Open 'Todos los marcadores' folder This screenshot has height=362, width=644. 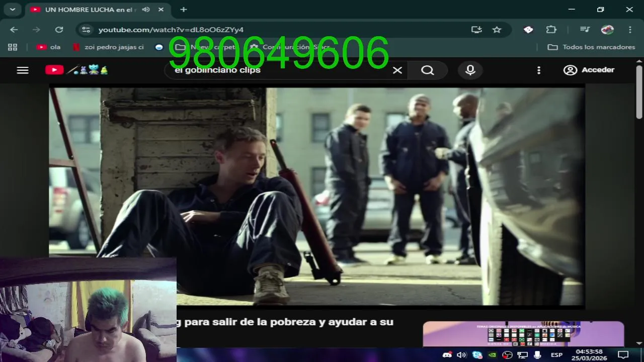pyautogui.click(x=591, y=47)
